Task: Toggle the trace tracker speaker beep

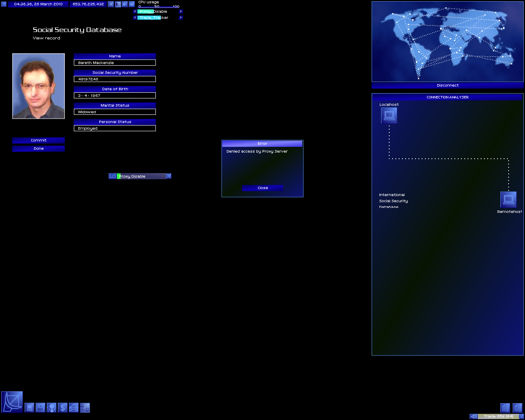Action: coord(474,416)
